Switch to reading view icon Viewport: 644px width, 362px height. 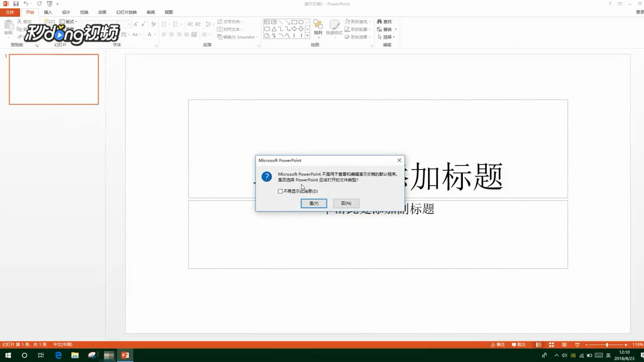564,345
